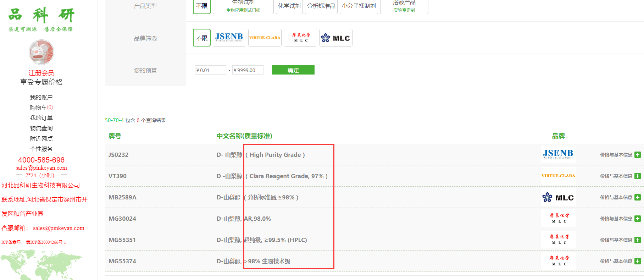644x280 pixels.
Task: Click the ICP备案号 registration link
Action: tap(34, 242)
